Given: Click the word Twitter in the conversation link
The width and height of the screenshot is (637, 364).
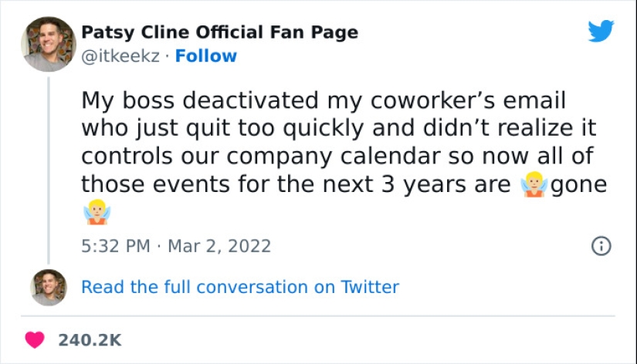Looking at the screenshot, I should 370,288.
